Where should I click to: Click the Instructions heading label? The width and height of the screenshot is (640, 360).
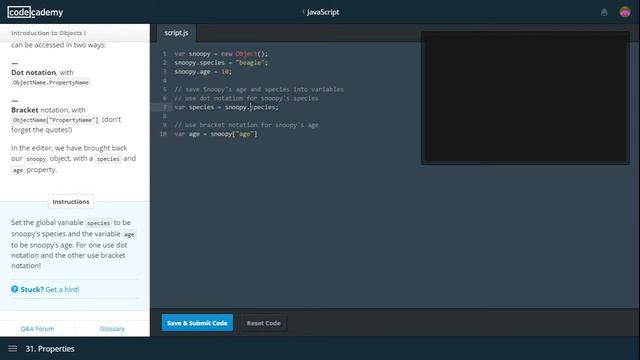click(x=71, y=202)
